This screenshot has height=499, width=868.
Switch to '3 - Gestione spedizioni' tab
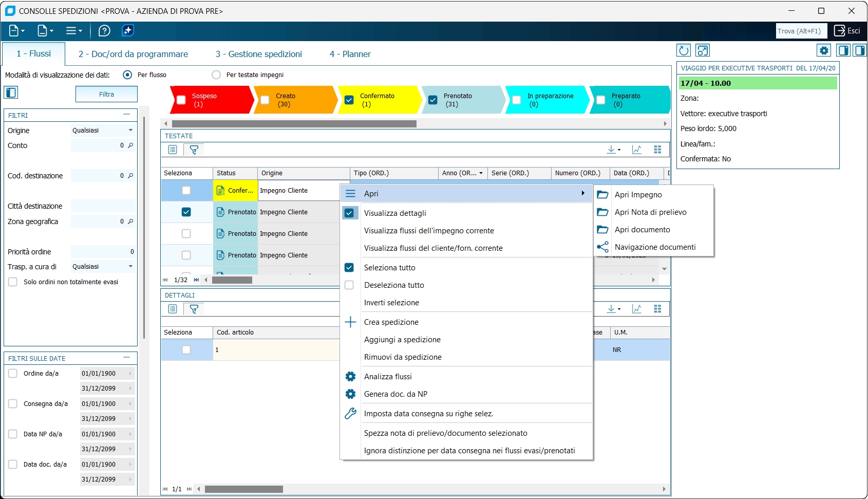click(258, 54)
